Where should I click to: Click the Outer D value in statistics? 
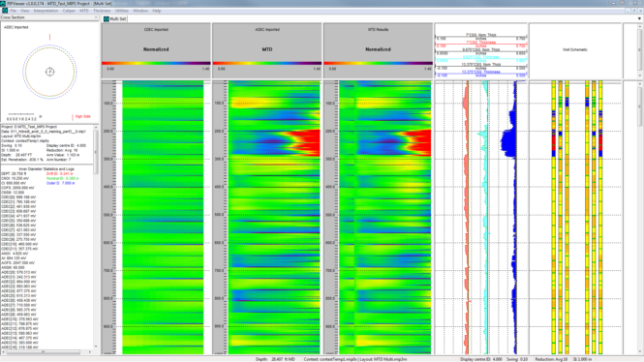[x=60, y=183]
